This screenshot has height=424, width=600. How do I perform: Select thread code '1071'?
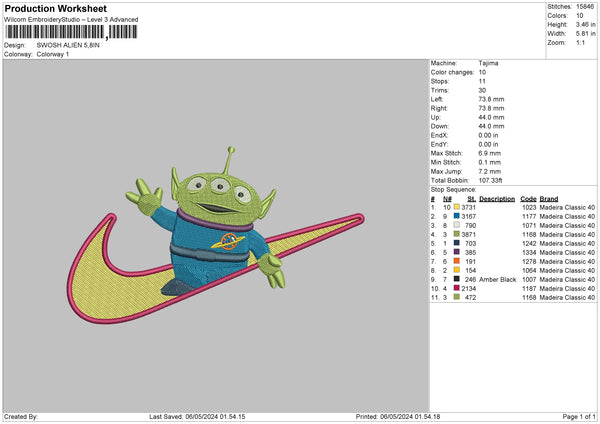(529, 225)
